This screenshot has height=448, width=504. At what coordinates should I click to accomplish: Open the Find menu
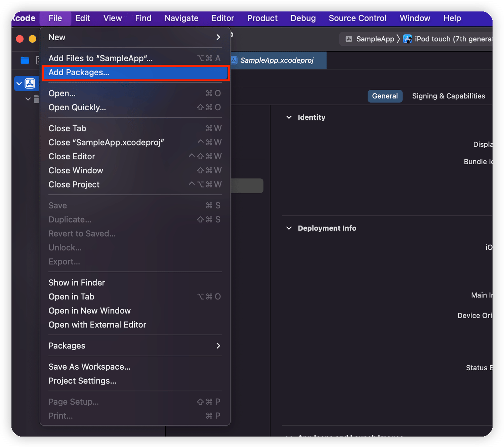[143, 18]
